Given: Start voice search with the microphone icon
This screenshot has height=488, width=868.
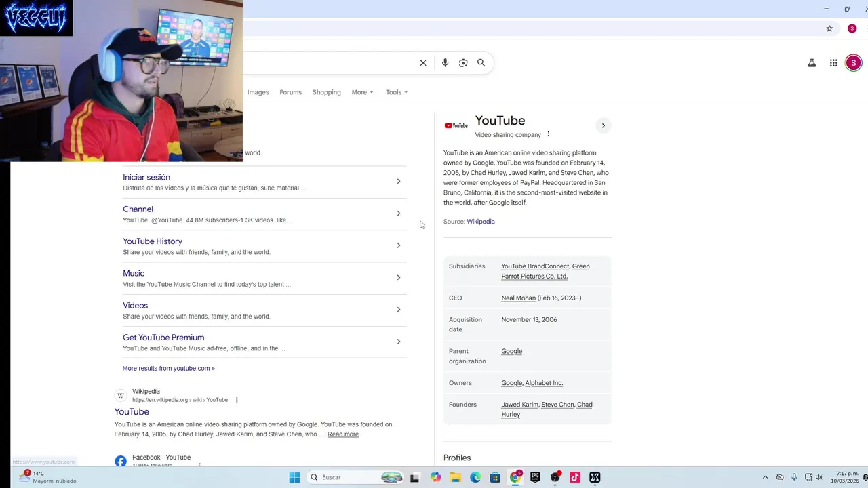Looking at the screenshot, I should coord(445,63).
